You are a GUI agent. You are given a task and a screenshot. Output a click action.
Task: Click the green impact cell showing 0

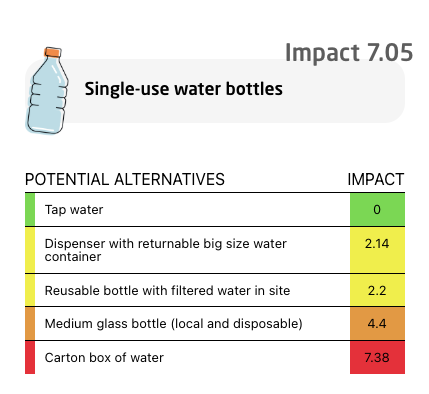(377, 210)
